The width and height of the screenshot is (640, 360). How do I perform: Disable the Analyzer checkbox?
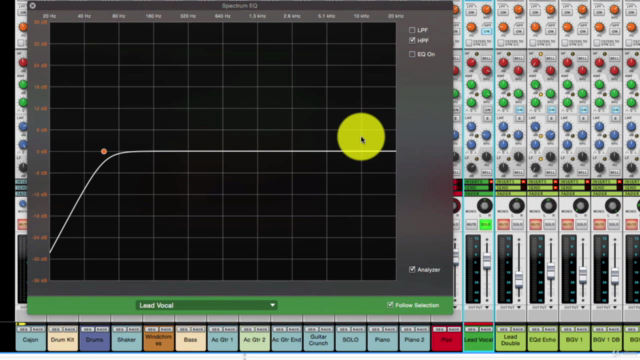click(412, 269)
